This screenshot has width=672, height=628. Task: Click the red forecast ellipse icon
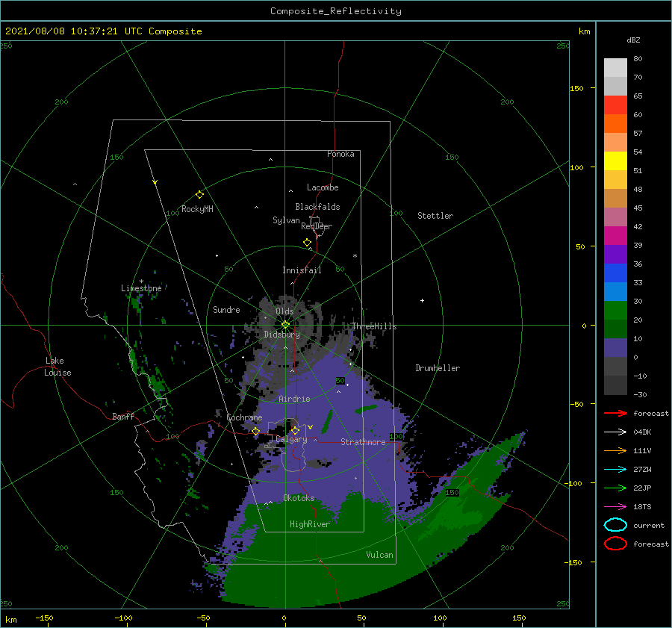pos(615,544)
